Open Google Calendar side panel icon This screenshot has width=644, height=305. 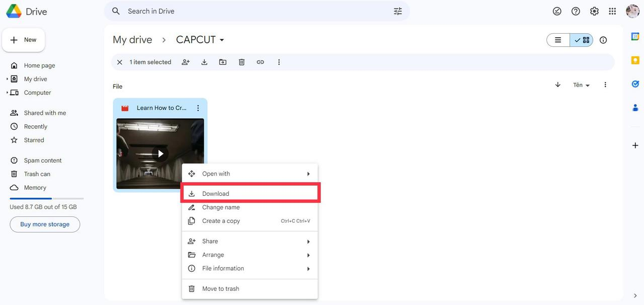pyautogui.click(x=635, y=37)
